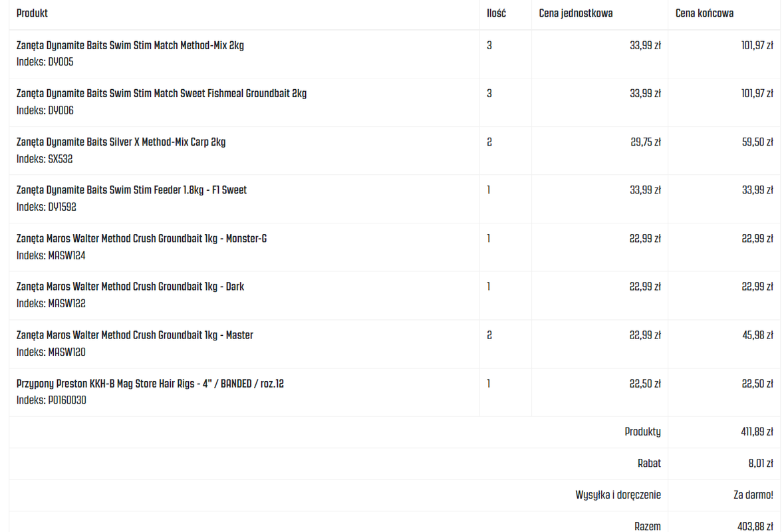The height and width of the screenshot is (532, 782).
Task: Click the Cena końcowa column header
Action: [704, 13]
